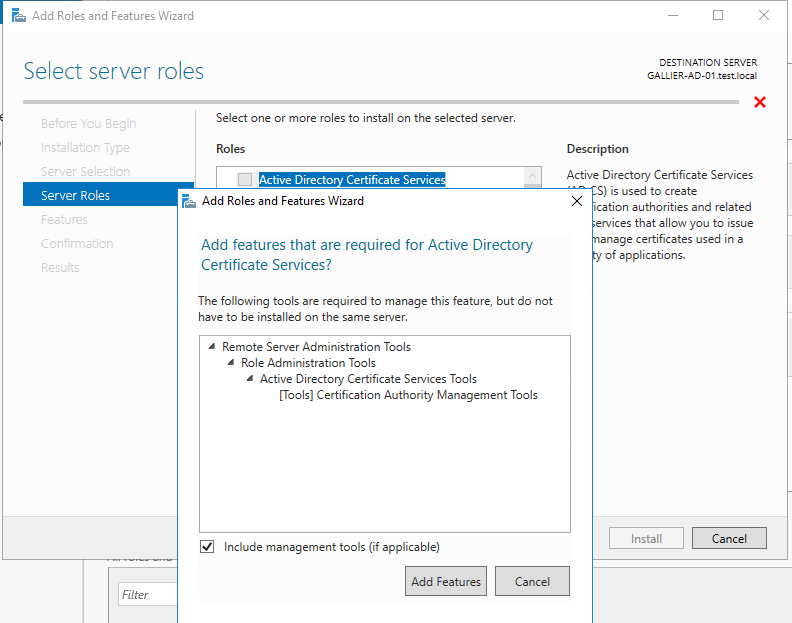Select Role Administration Tools text
The height and width of the screenshot is (623, 792).
pos(308,363)
